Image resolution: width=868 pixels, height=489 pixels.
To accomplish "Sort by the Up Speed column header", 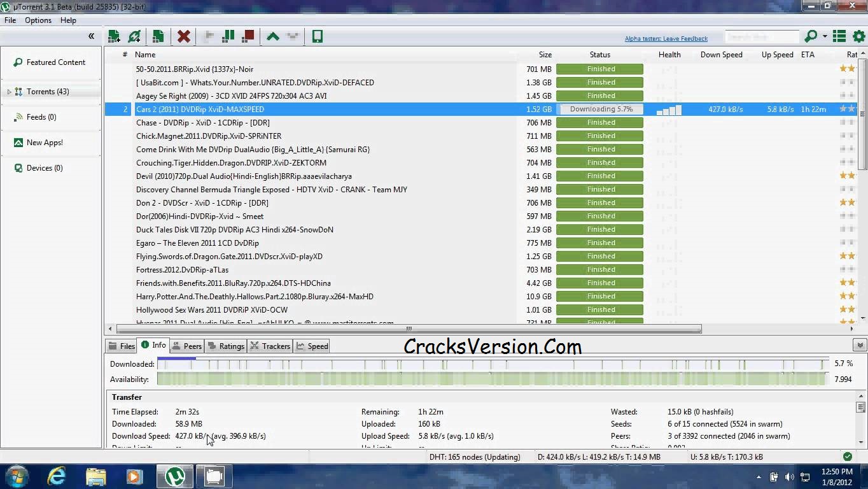I will point(777,55).
